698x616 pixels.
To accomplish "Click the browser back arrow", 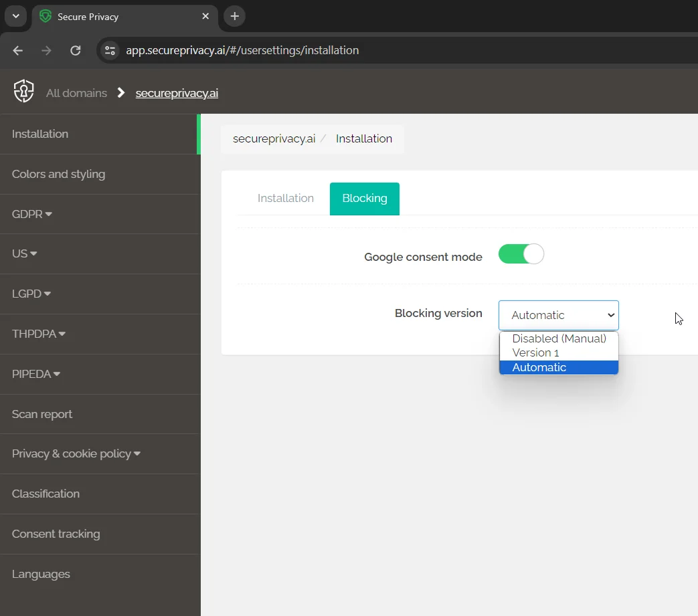I will [x=17, y=50].
